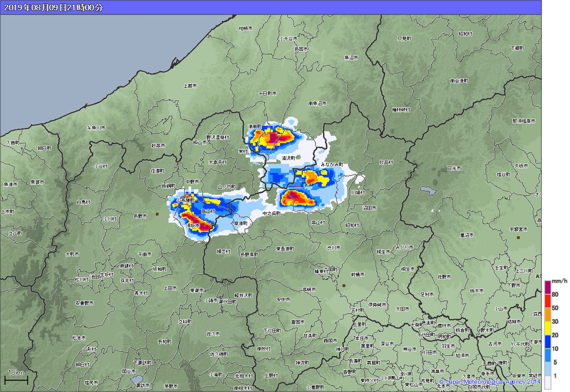
Task: Click the brown marker under 前橋市 label
Action: coord(344,285)
